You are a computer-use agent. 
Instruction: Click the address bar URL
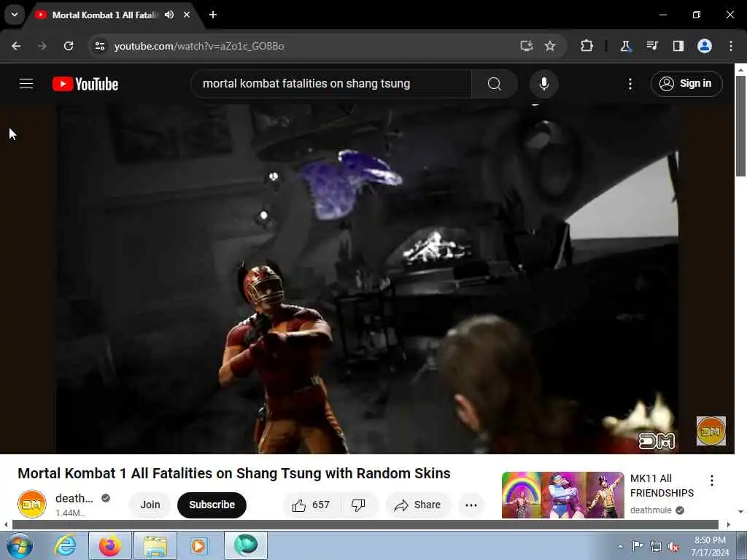coord(199,46)
